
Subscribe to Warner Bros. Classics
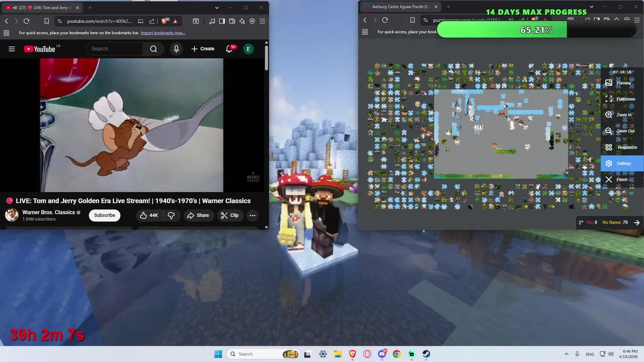(105, 215)
